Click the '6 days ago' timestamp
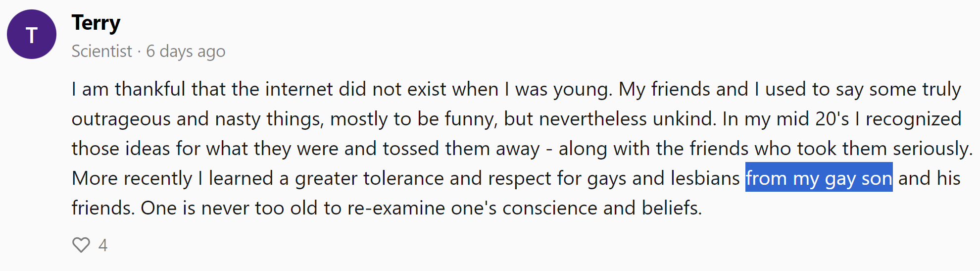The height and width of the screenshot is (271, 980). point(186,51)
